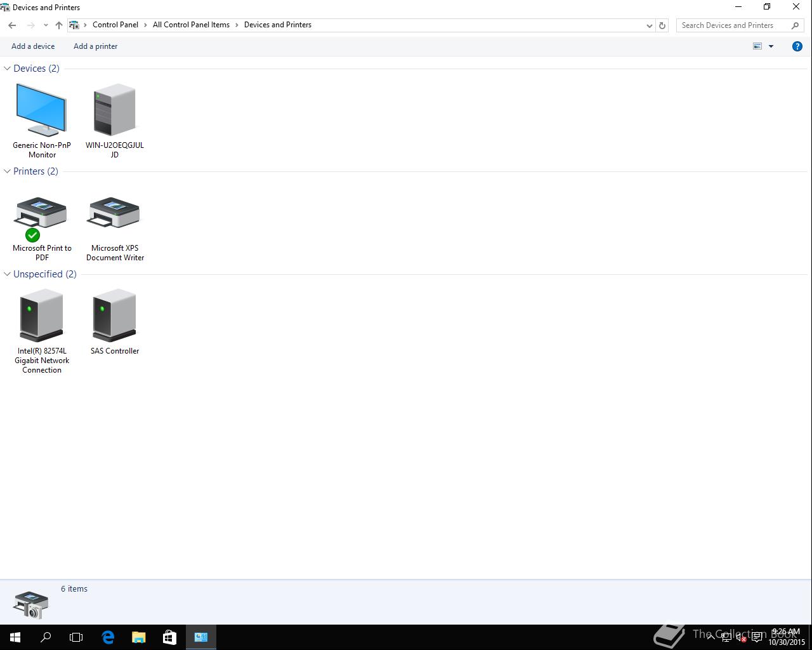Viewport: 812px width, 650px height.
Task: Click the volume icon in system tray
Action: click(x=740, y=637)
